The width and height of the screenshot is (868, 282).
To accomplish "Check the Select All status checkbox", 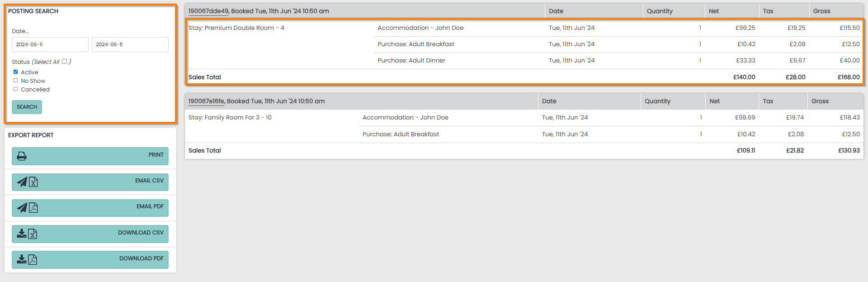I will (x=64, y=62).
